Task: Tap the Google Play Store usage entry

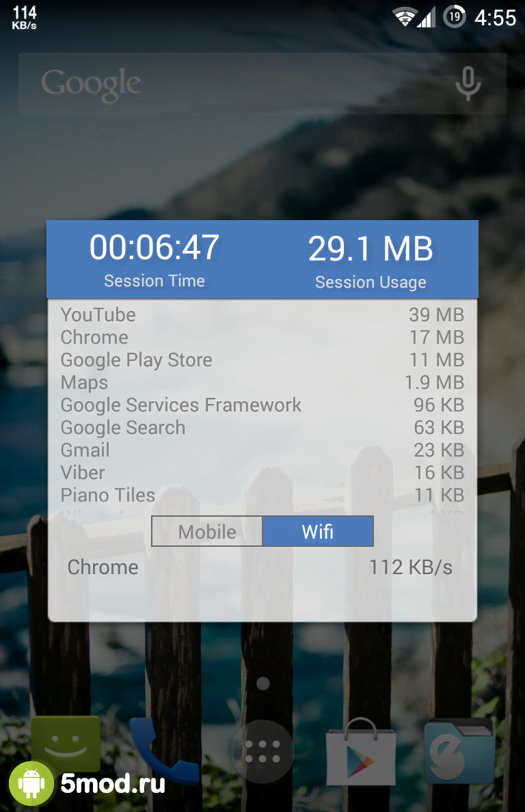Action: [x=262, y=360]
